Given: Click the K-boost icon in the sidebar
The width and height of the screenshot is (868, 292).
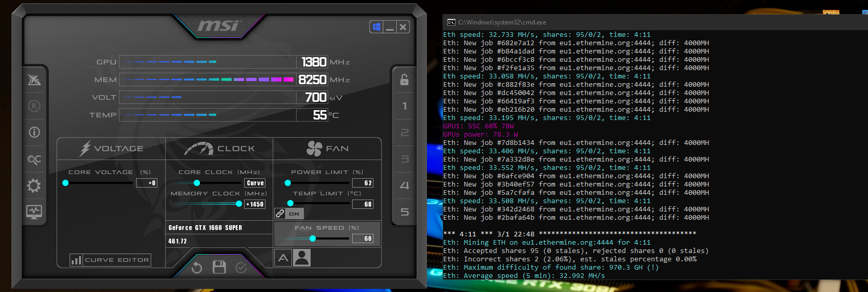Looking at the screenshot, I should click(34, 106).
